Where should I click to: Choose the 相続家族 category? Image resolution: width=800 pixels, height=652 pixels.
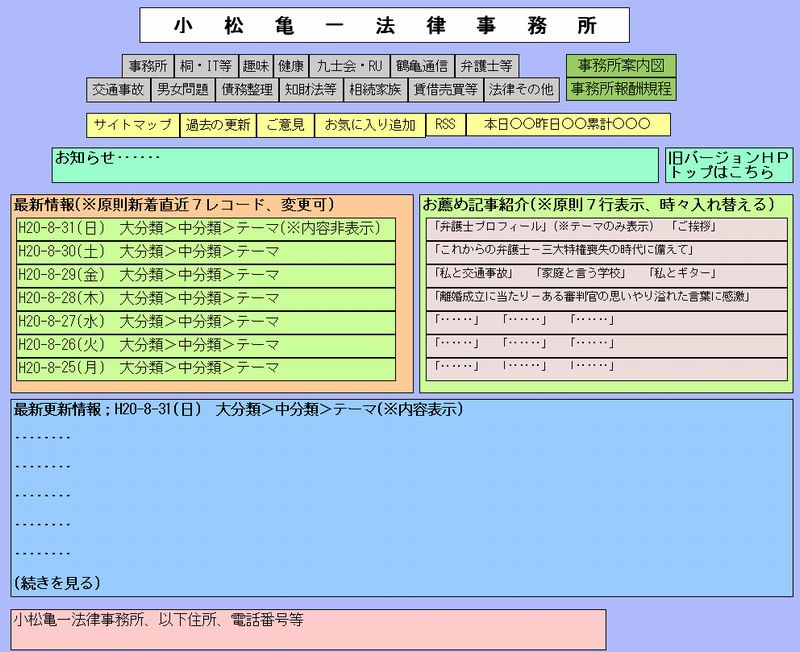[375, 89]
